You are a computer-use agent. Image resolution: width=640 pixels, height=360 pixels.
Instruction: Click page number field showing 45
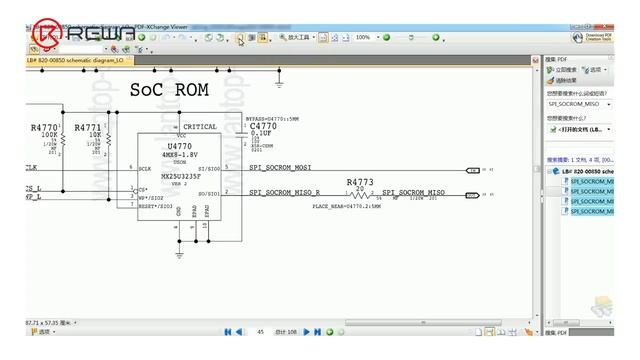pyautogui.click(x=260, y=332)
